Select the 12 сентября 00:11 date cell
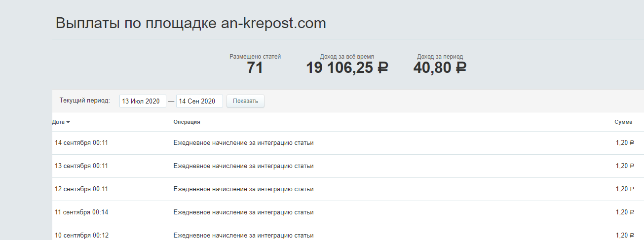The image size is (644, 240). (x=81, y=189)
